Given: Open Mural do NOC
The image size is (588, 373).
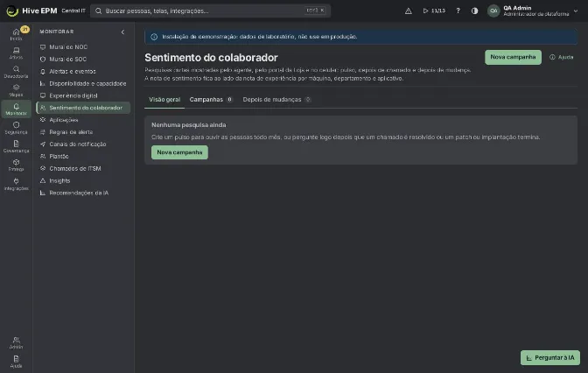Looking at the screenshot, I should (x=83, y=47).
